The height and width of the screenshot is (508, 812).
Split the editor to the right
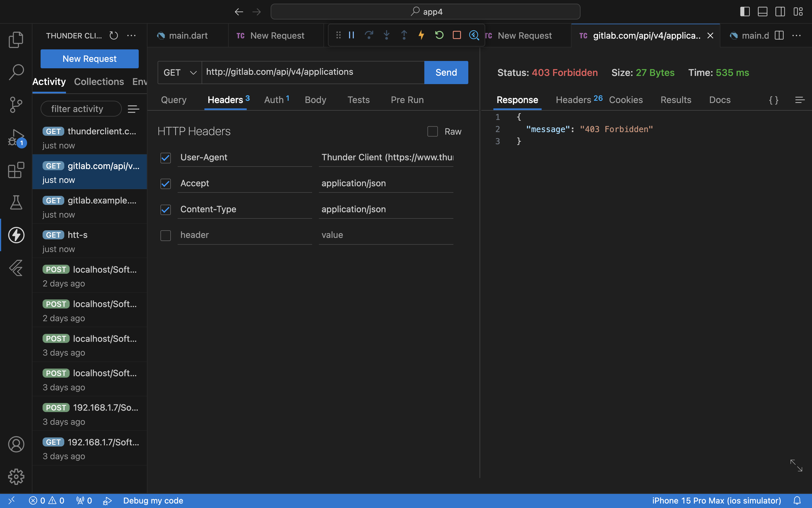pos(779,35)
